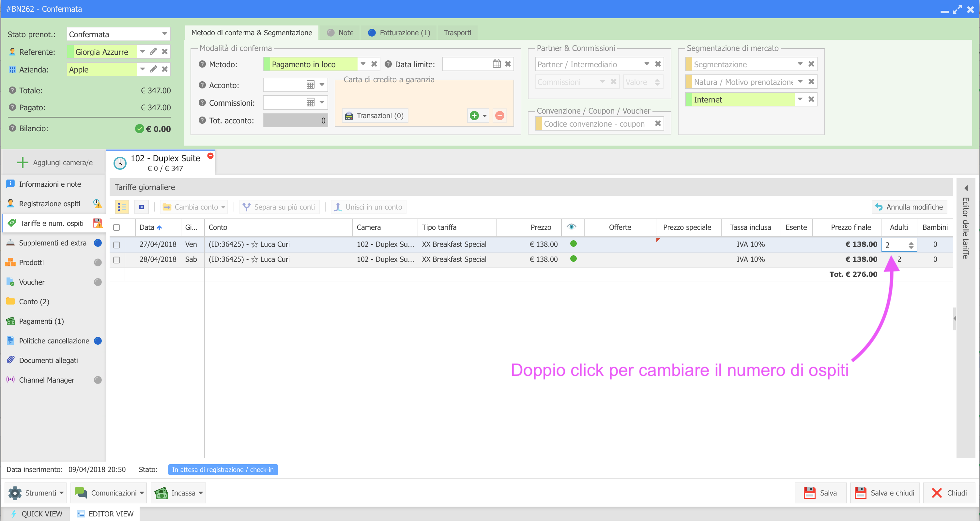Open the Natura / Motivo prenotazione dropdown
Image resolution: width=980 pixels, height=521 pixels.
(800, 81)
